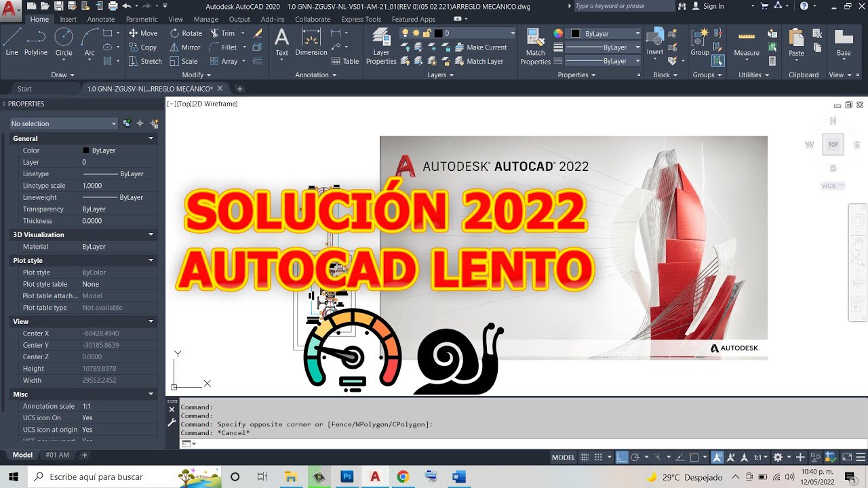Insert a Table from Annotation panel
868x488 pixels.
point(345,61)
